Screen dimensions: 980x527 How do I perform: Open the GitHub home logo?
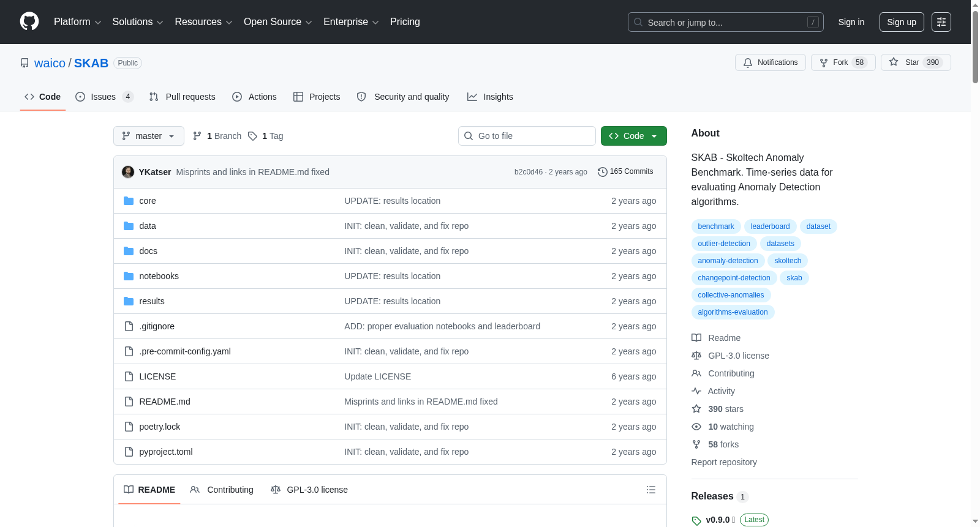coord(29,21)
